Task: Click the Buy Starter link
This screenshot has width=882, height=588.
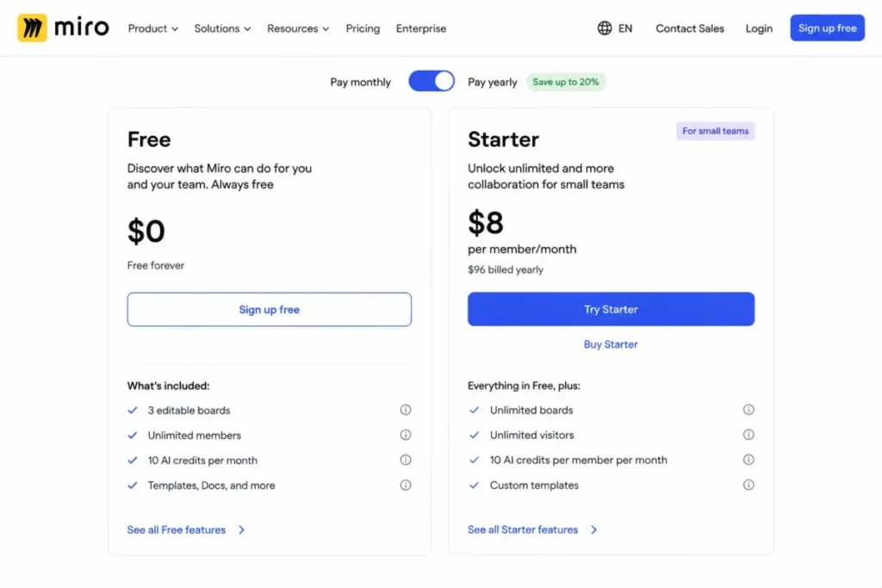Action: (611, 344)
